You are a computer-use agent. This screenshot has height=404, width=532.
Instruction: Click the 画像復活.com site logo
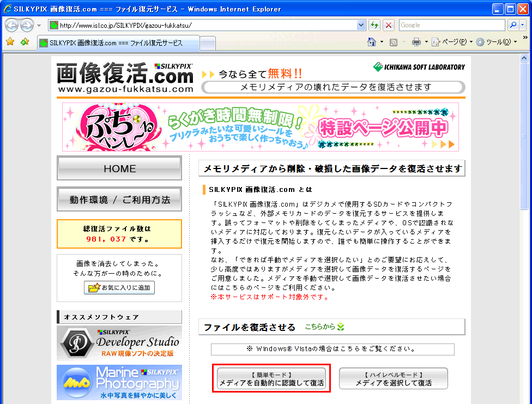tap(125, 77)
